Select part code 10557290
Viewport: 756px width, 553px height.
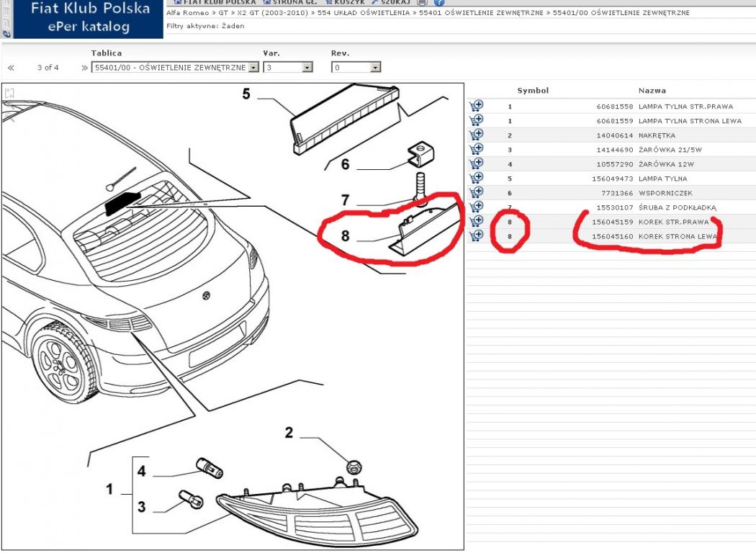coord(615,164)
